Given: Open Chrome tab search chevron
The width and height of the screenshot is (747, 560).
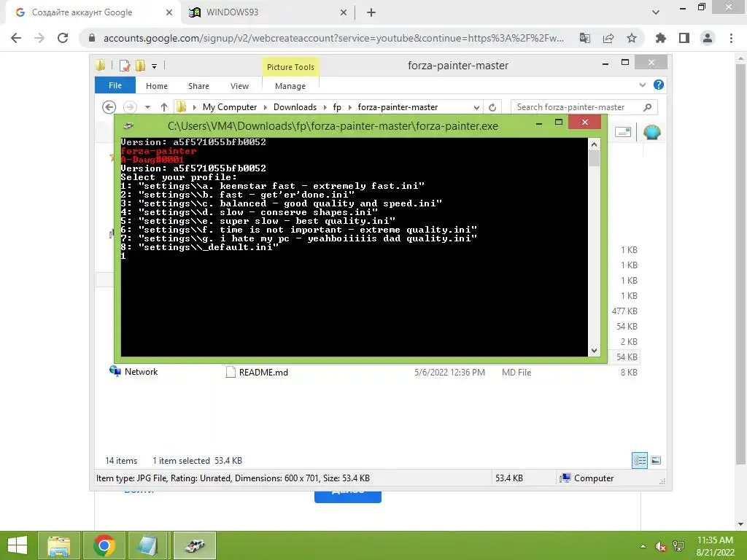Looking at the screenshot, I should 656,12.
